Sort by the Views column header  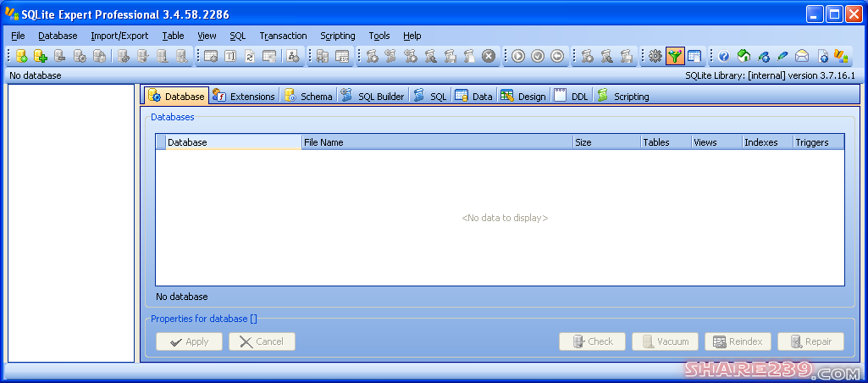click(x=717, y=142)
